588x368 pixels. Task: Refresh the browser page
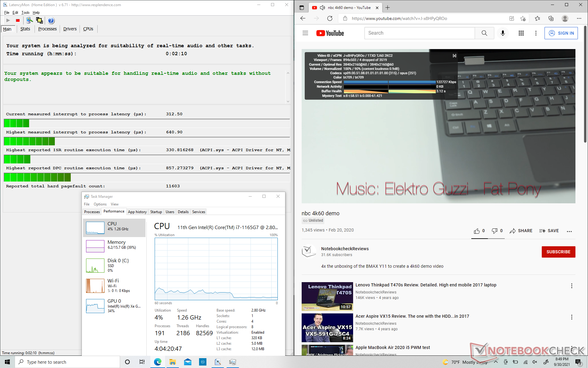click(330, 18)
